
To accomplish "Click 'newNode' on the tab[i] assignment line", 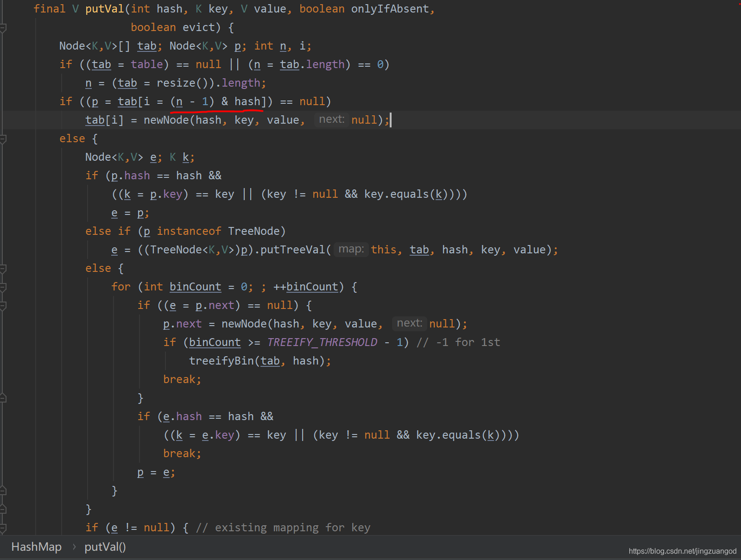I will [x=166, y=120].
